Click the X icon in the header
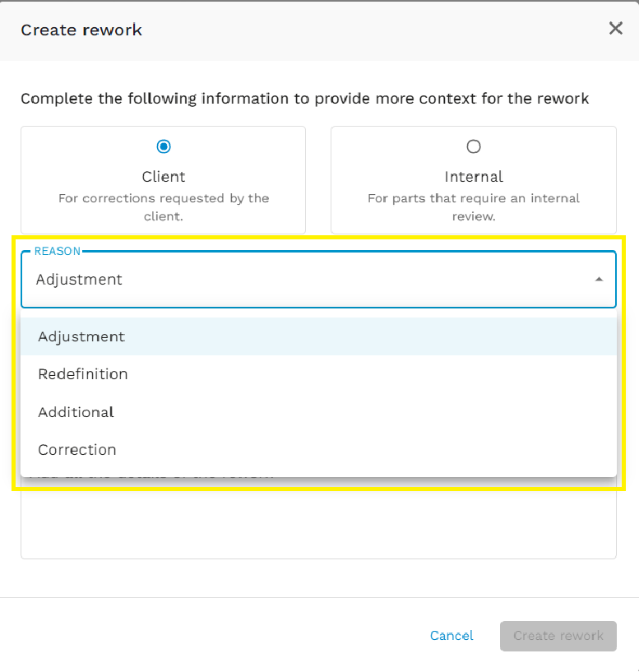 [615, 28]
